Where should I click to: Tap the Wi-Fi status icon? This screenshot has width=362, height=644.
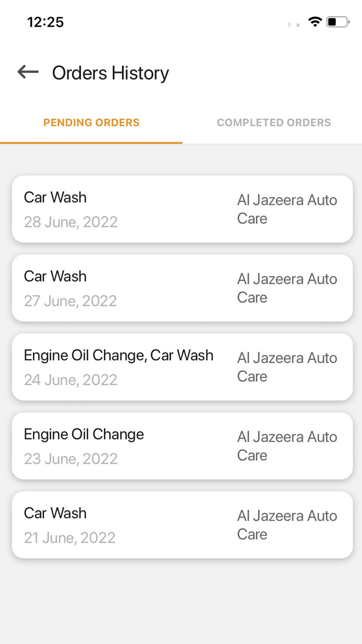coord(315,22)
